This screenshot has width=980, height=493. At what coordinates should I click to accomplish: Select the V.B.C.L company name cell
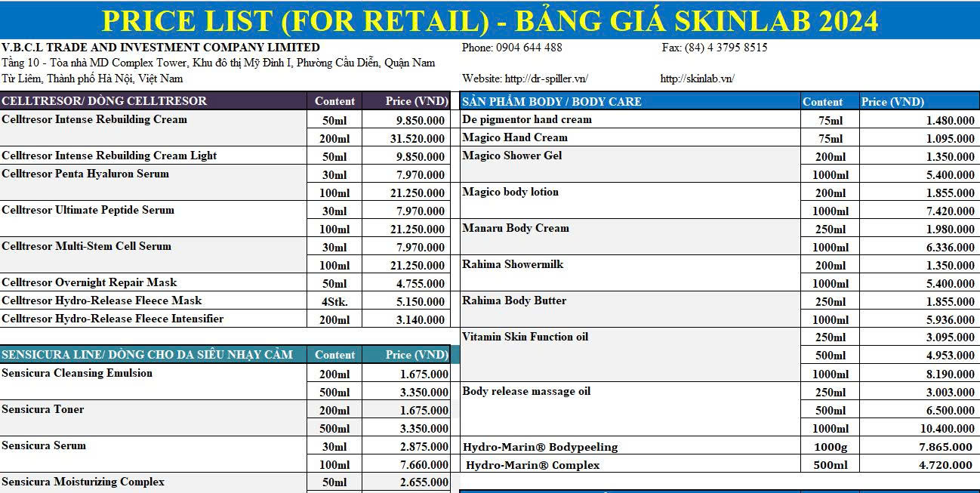pos(160,48)
